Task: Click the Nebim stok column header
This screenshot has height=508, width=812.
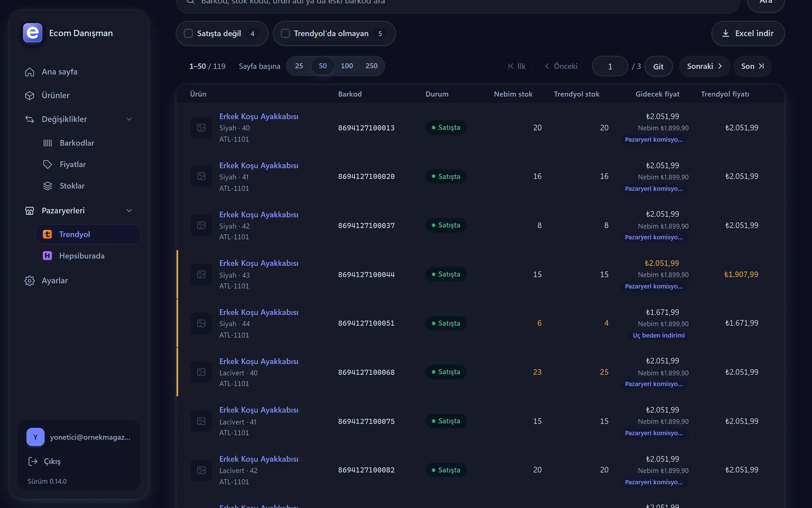Action: (513, 94)
